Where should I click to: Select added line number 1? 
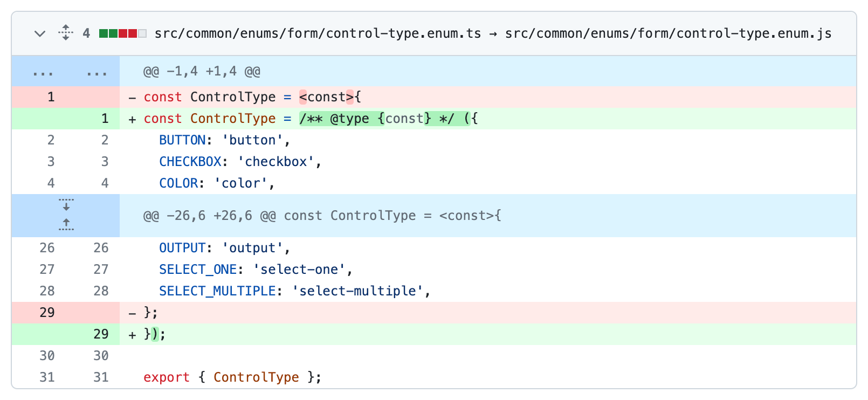(105, 119)
